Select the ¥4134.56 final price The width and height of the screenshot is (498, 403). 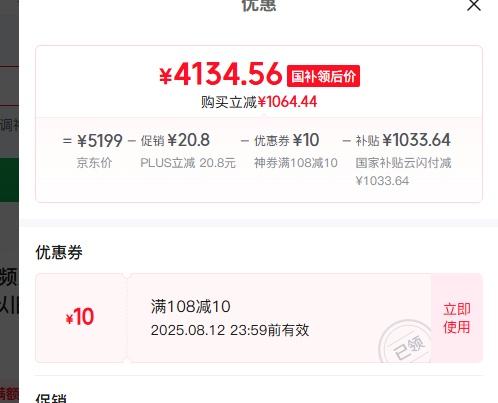tap(221, 74)
